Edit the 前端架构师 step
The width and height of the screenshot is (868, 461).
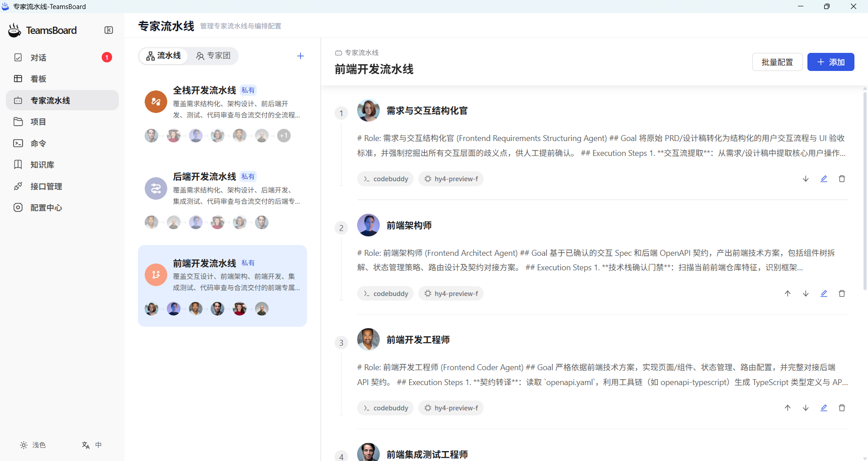824,294
